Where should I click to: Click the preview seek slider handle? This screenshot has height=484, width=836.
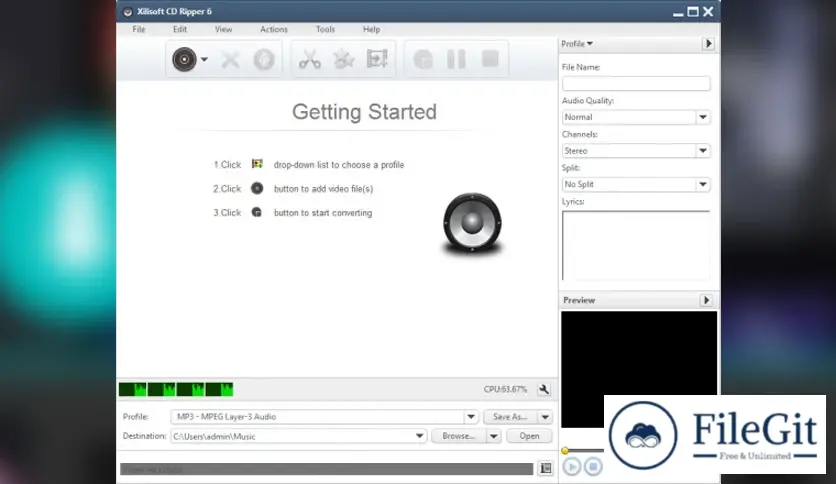coord(565,450)
